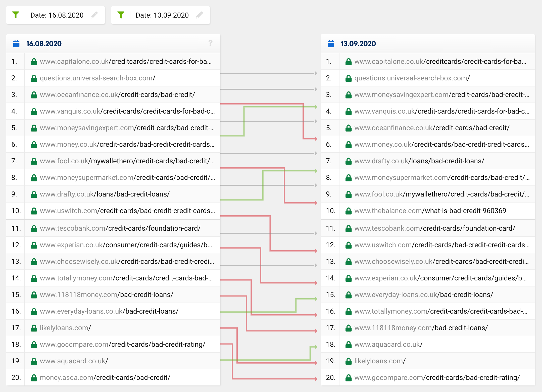Click the 13.09.2020 column heading text
542x392 pixels.
pos(358,44)
